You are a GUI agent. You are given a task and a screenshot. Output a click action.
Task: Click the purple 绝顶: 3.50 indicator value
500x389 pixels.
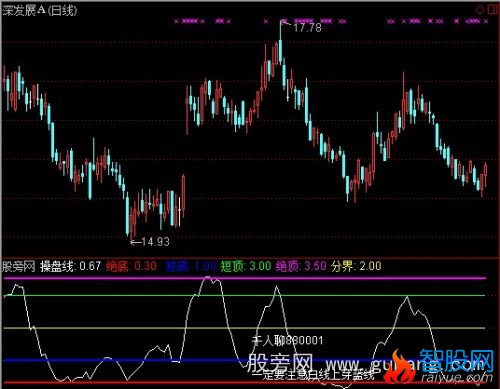click(301, 266)
